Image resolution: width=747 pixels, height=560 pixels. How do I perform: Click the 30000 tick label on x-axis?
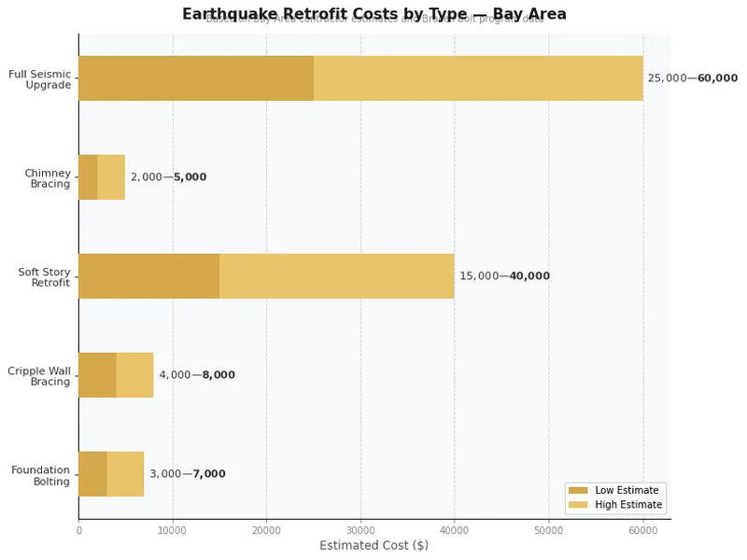coord(360,530)
